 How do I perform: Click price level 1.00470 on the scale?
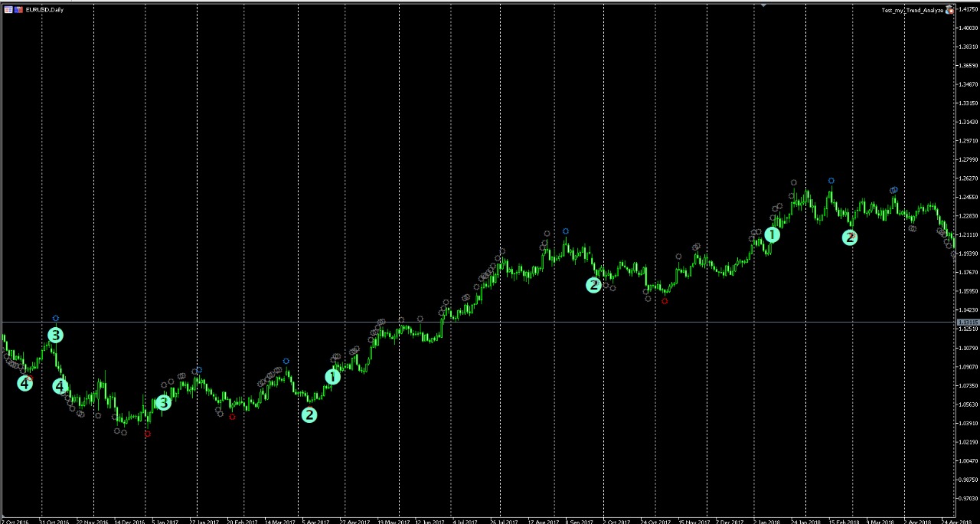click(968, 461)
